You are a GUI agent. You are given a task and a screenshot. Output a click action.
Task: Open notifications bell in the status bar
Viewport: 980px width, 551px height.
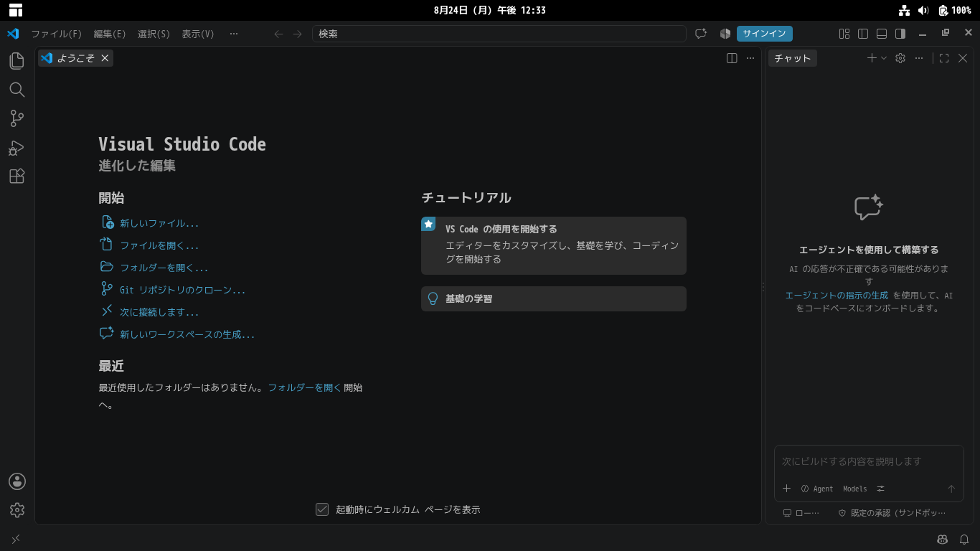point(964,539)
